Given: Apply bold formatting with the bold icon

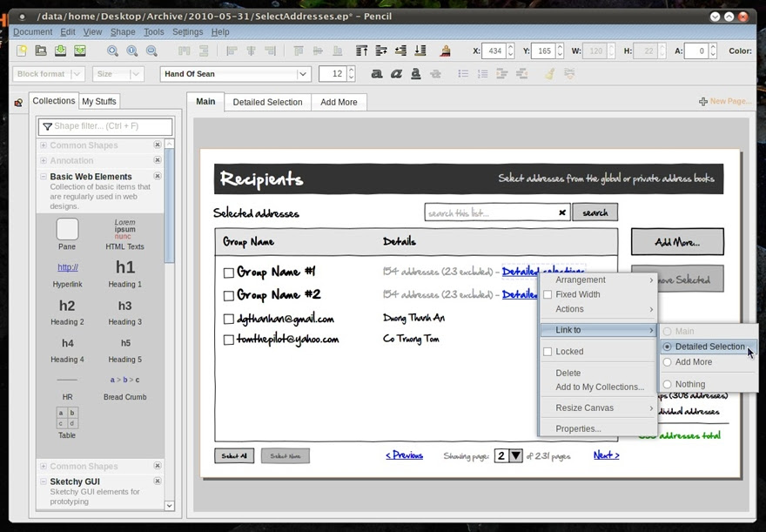Looking at the screenshot, I should (377, 73).
